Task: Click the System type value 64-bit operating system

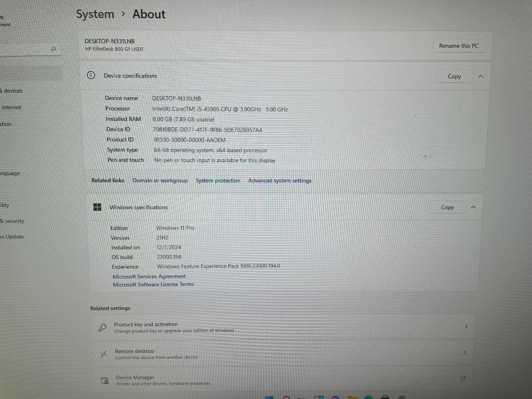Action: (210, 150)
